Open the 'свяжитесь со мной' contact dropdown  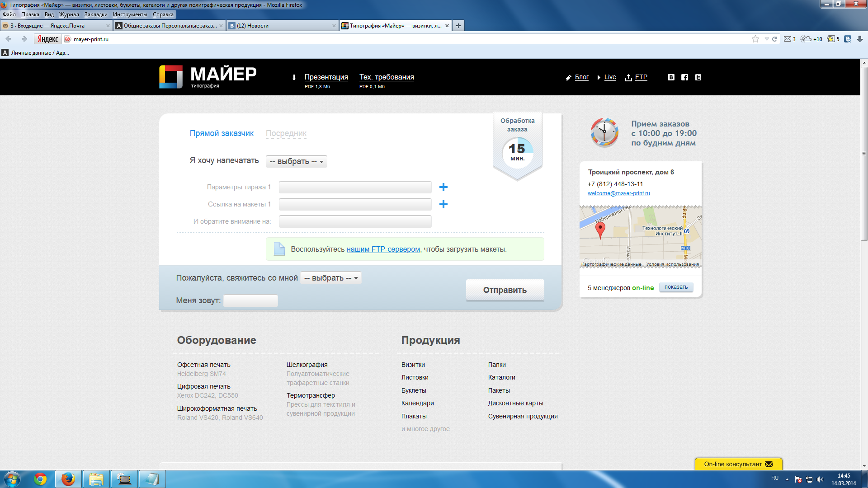pyautogui.click(x=331, y=278)
